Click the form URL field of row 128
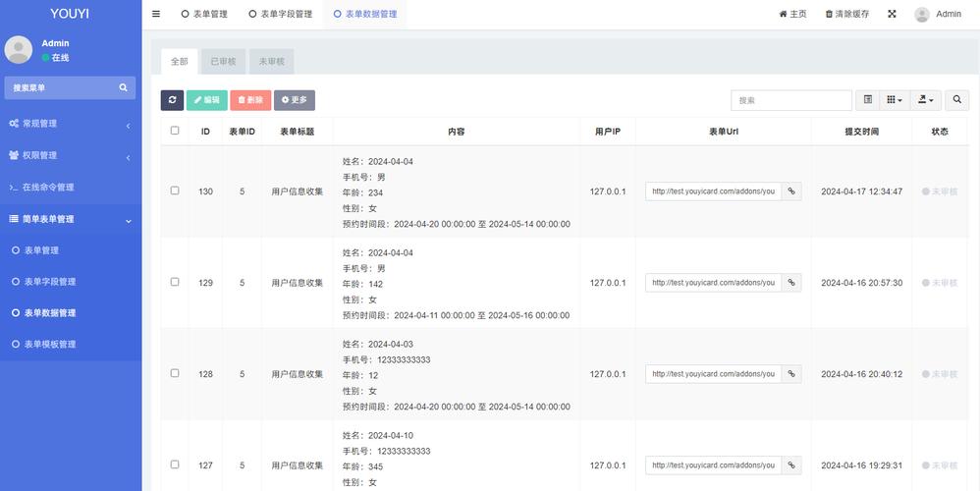980x491 pixels. point(713,373)
